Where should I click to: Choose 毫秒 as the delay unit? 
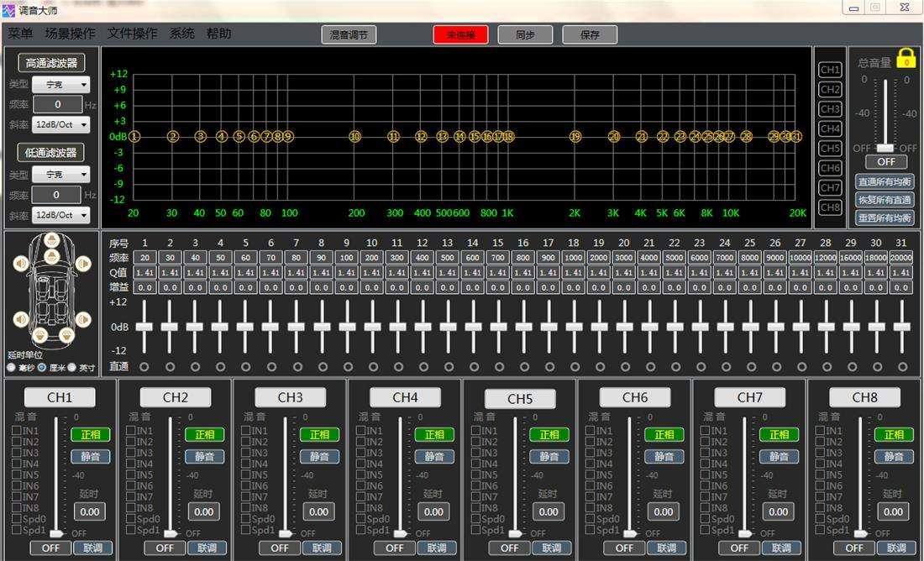pyautogui.click(x=11, y=368)
